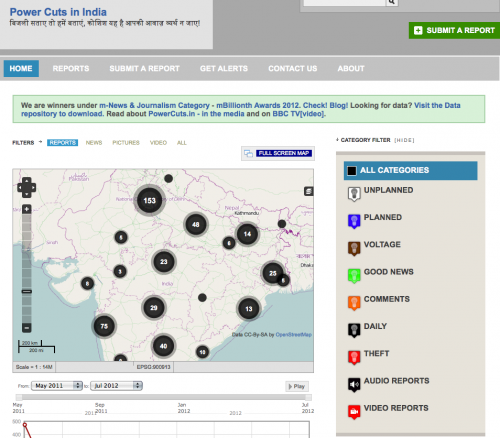This screenshot has height=438, width=500.
Task: Click the All Categories black swatch
Action: point(352,171)
